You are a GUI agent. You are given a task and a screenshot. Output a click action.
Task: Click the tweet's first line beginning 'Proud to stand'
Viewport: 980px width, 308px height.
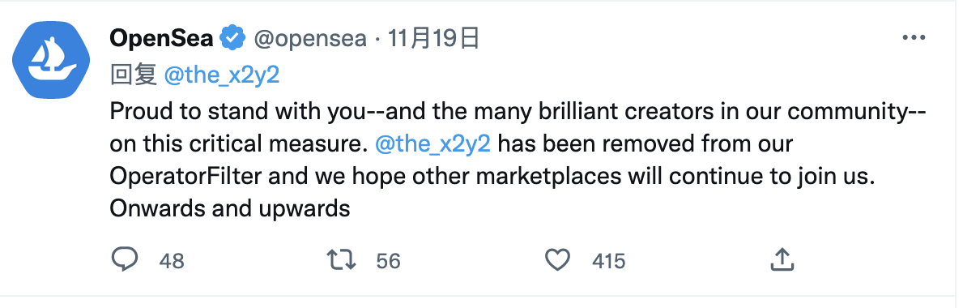click(x=518, y=111)
